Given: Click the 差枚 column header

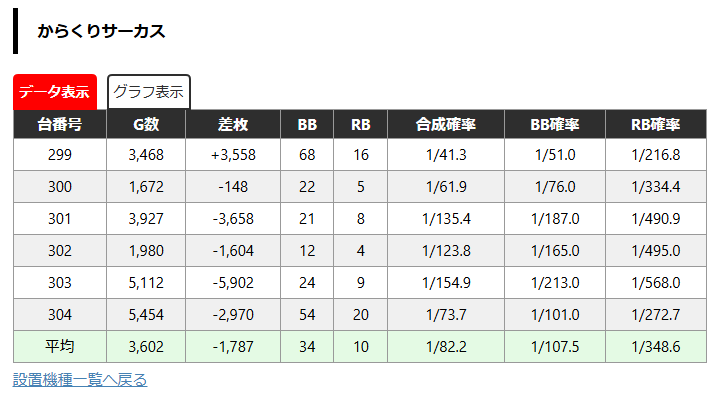Looking at the screenshot, I should pos(233,124).
